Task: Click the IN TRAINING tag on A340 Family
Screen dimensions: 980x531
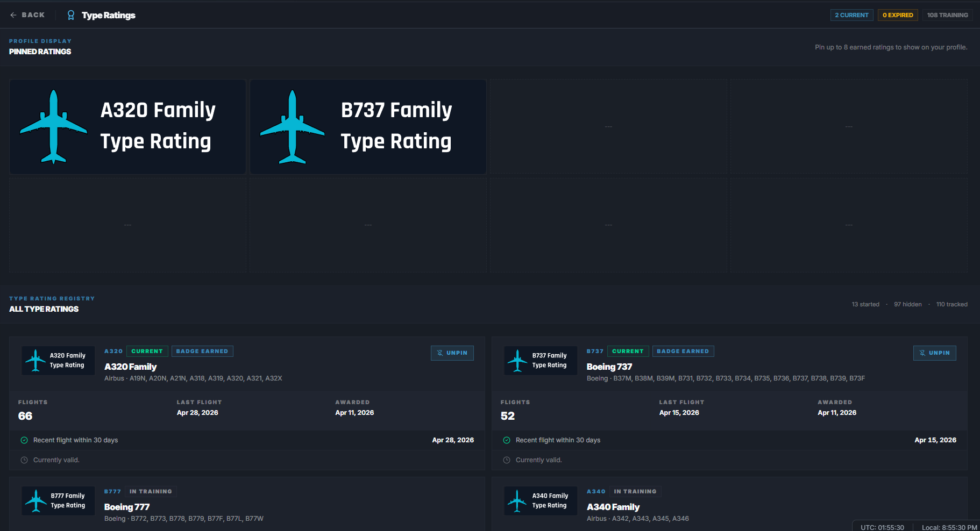Action: coord(635,492)
